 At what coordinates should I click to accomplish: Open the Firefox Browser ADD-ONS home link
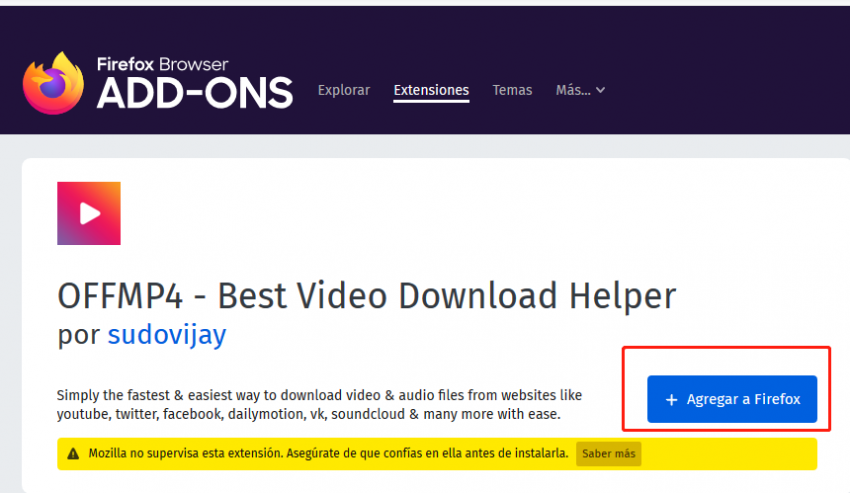(158, 83)
